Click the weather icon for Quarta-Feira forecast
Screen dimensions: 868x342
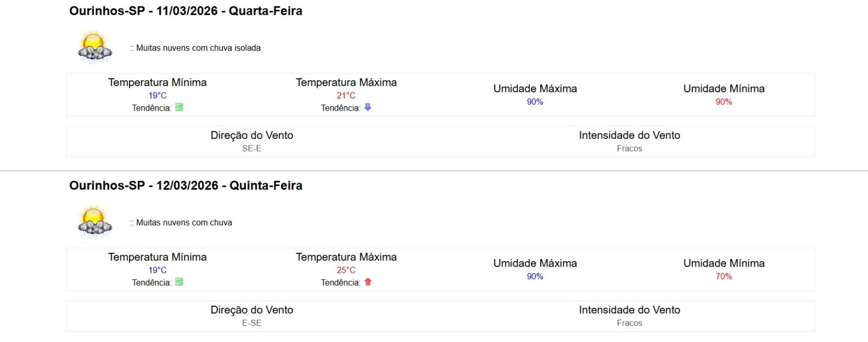[x=95, y=47]
